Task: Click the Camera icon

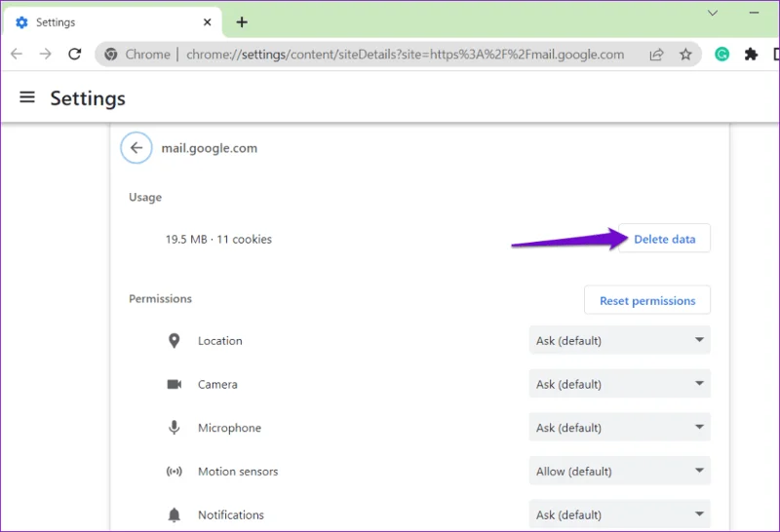Action: [x=175, y=384]
